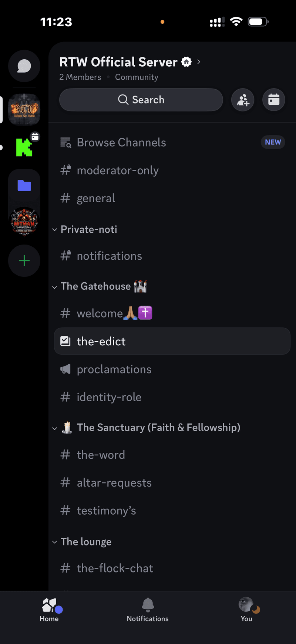296x644 pixels.
Task: Open the RTW Official Server header menu
Action: tap(126, 62)
